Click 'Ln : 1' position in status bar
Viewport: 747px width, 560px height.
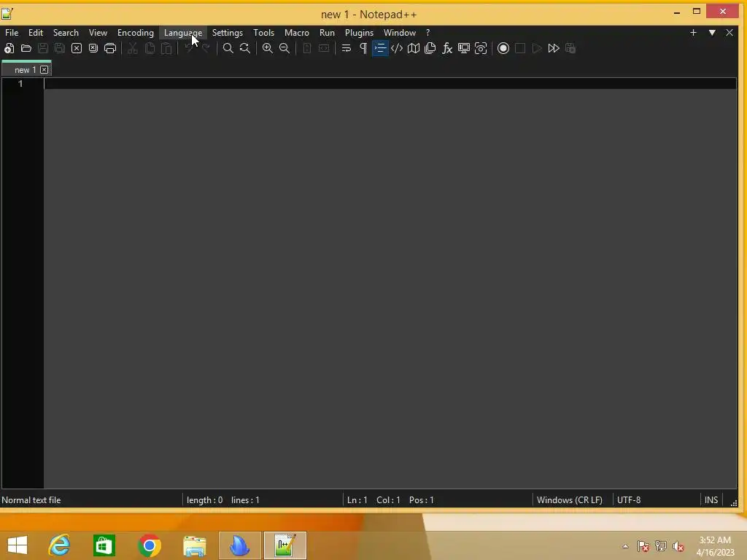click(357, 500)
